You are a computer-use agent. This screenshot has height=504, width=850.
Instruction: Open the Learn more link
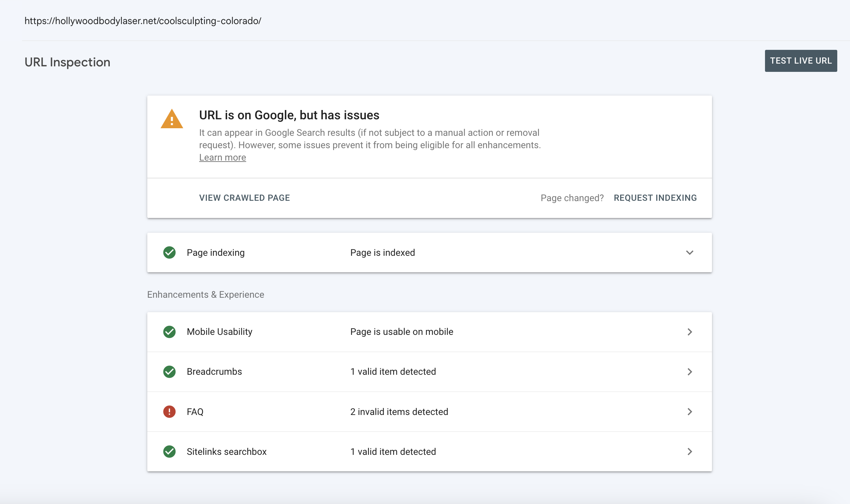[223, 157]
